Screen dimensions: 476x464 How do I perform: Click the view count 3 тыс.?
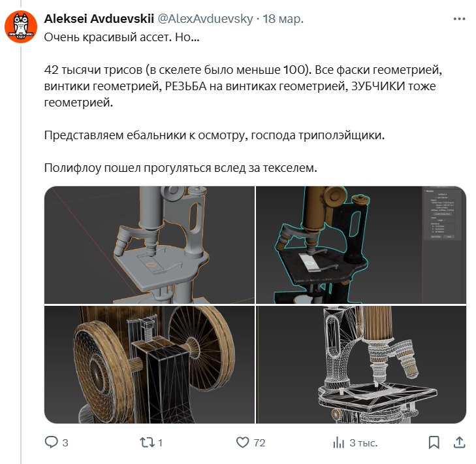(364, 443)
